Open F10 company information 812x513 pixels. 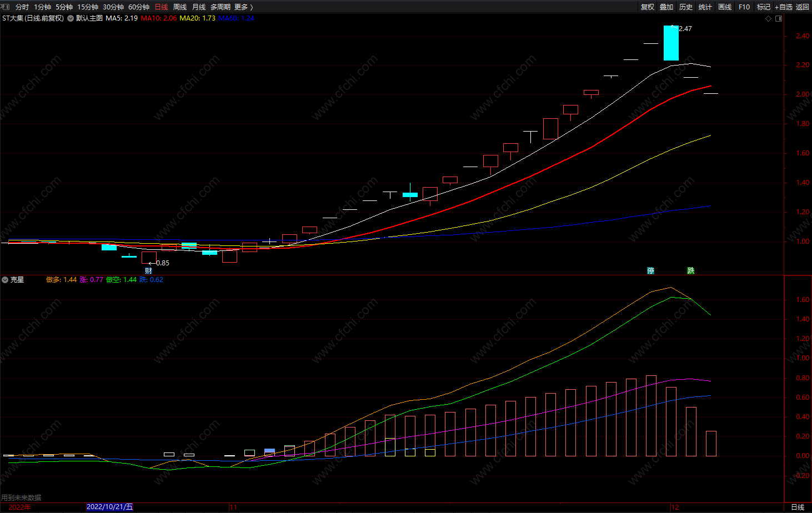click(x=744, y=7)
